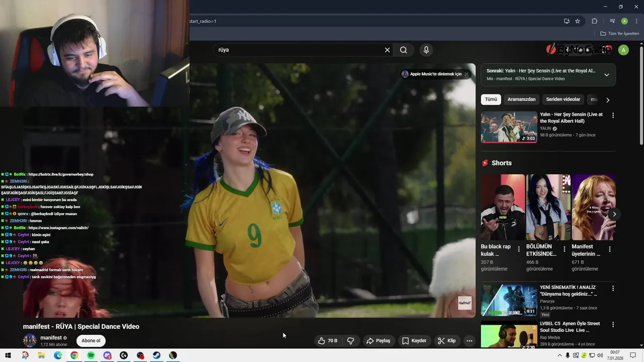Viewport: 644px width, 362px height.
Task: Open the YENİ SİNEMATİK ANALİZ video thumbnail
Action: (509, 300)
